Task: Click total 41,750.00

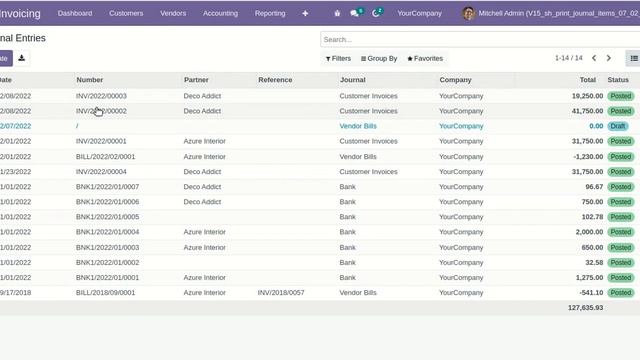Action: click(587, 111)
